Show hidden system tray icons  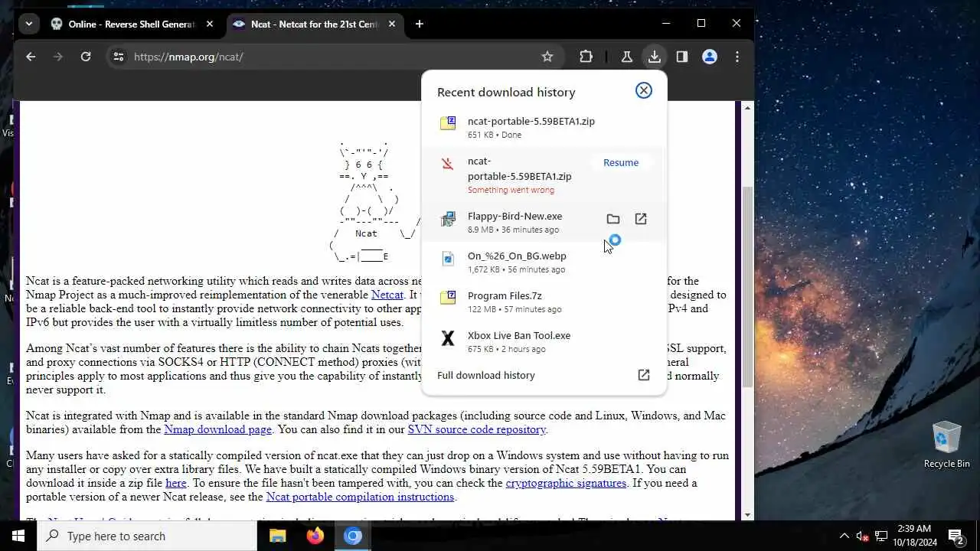tap(844, 536)
